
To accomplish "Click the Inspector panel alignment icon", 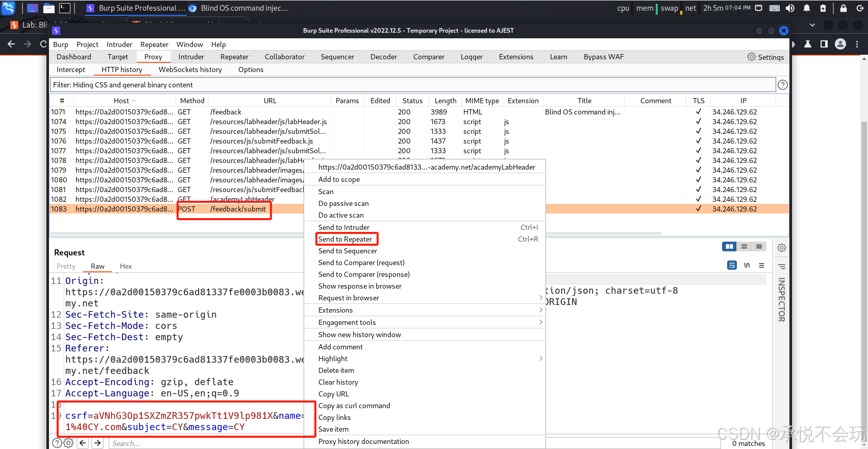I will point(781,266).
